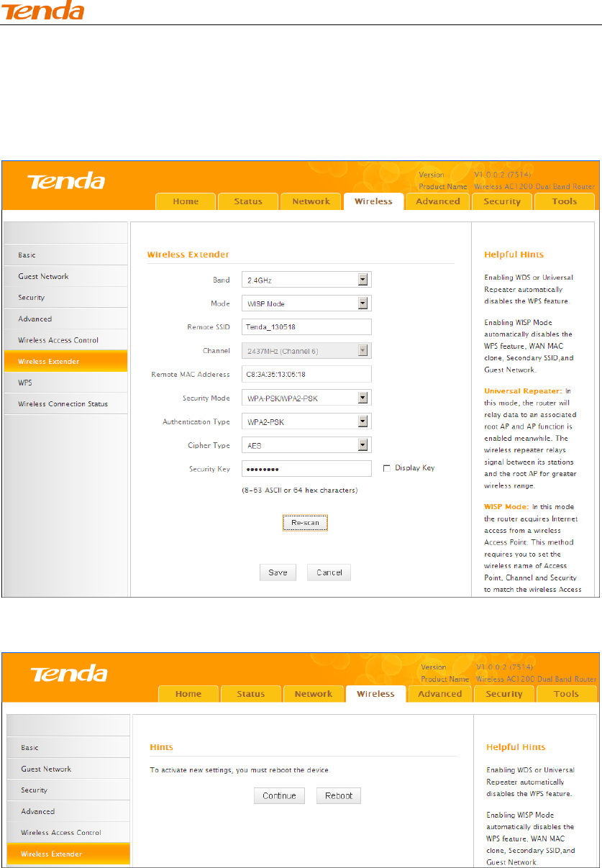Select Wireless Connection Status in sidebar
The image size is (602, 868).
(65, 403)
